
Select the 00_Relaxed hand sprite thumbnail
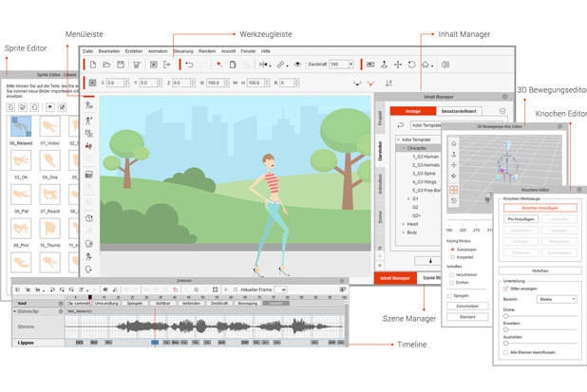pyautogui.click(x=21, y=126)
